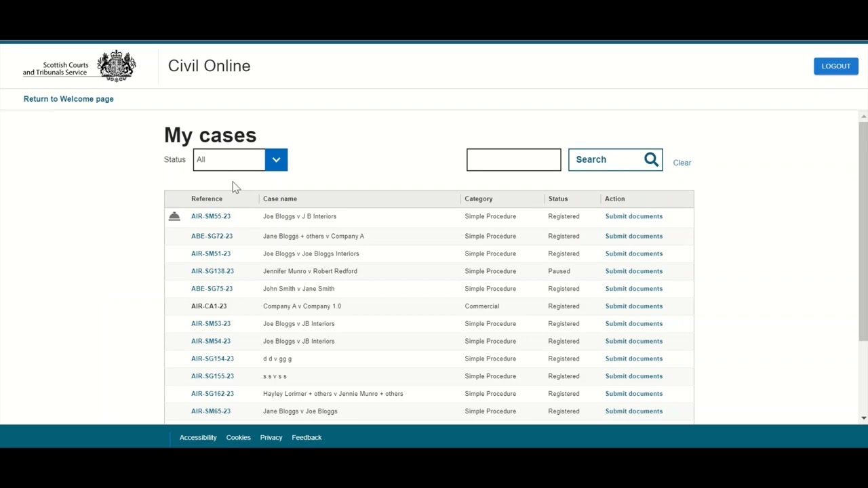This screenshot has width=868, height=488.
Task: Submit documents for paused case AIR-SG138-23
Action: pyautogui.click(x=634, y=271)
